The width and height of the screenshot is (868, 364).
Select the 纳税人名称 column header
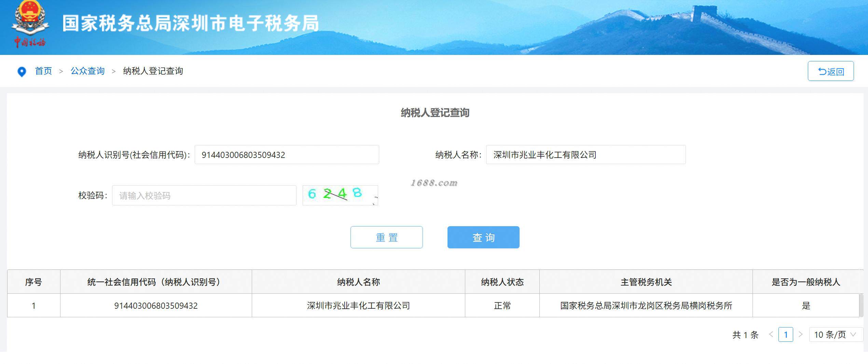(358, 282)
